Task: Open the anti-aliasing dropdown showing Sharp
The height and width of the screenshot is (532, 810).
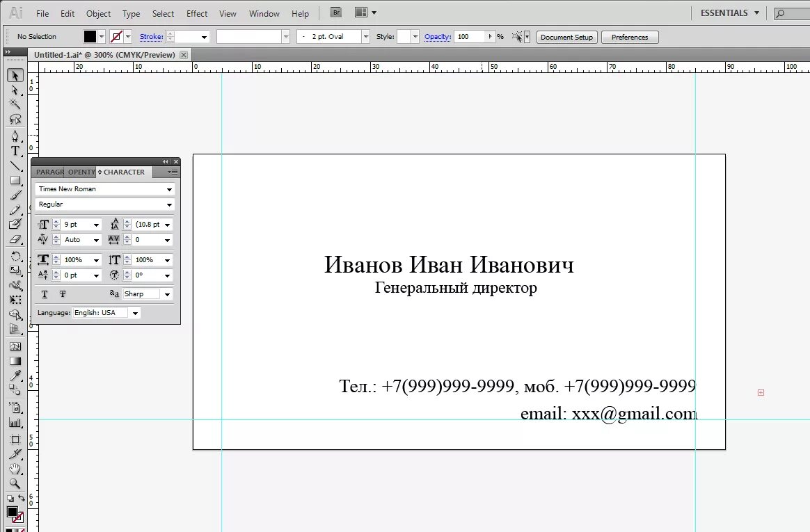Action: (x=167, y=294)
